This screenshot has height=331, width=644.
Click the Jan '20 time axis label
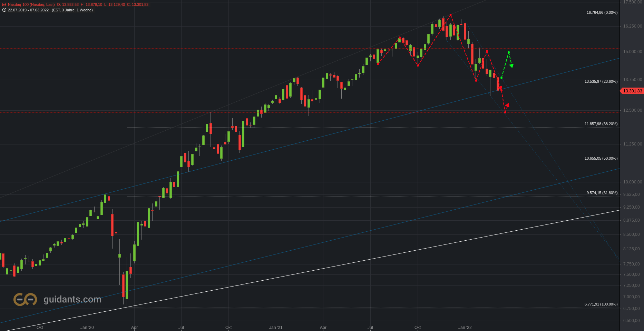pos(87,328)
